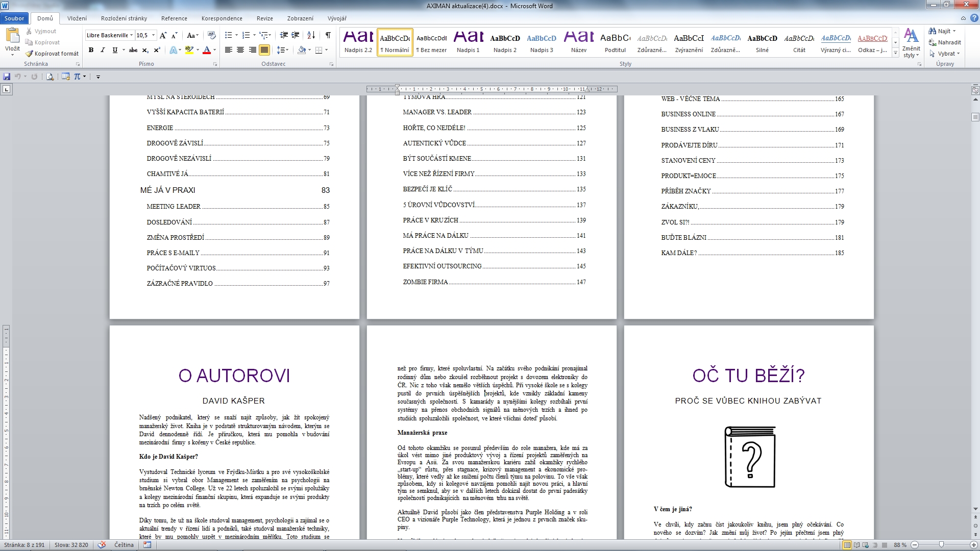This screenshot has height=551, width=980.
Task: Apply the Citát style
Action: pos(799,42)
